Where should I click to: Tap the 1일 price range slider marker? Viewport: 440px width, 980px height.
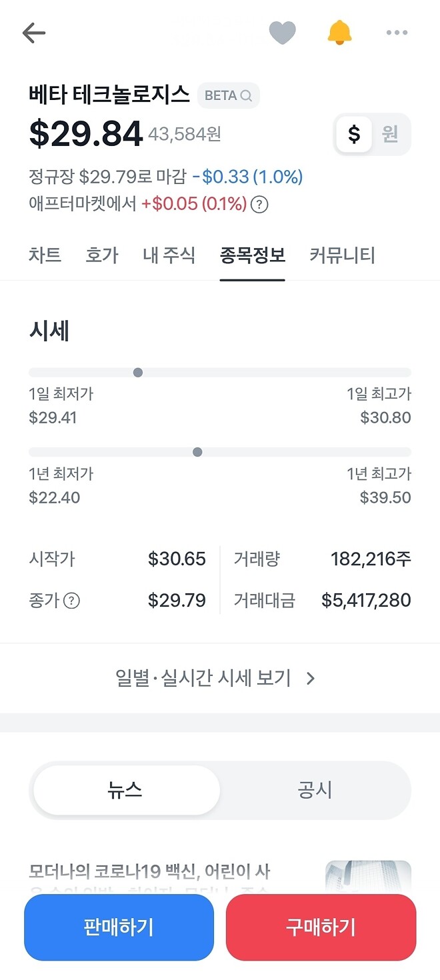click(x=137, y=372)
